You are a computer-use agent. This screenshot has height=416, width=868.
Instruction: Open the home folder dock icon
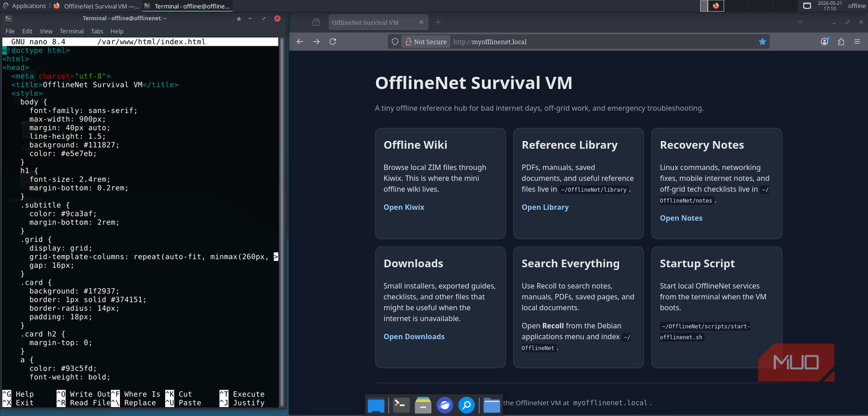[x=491, y=405]
